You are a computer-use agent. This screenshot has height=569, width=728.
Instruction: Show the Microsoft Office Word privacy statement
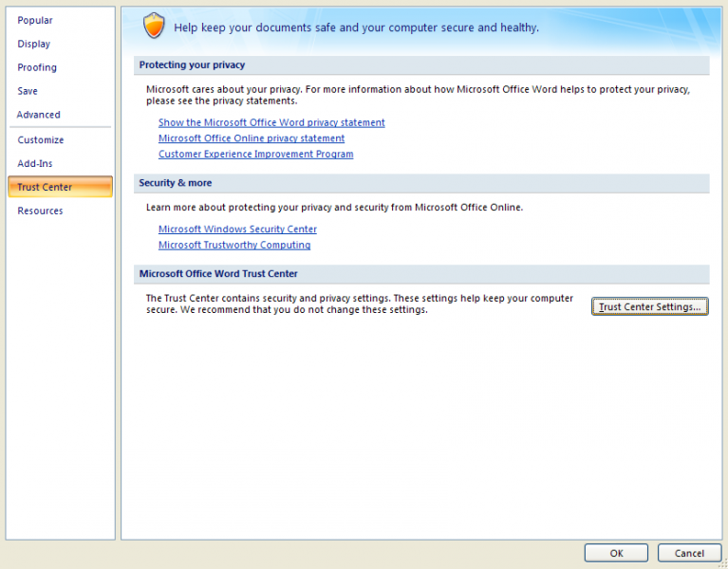pos(271,122)
